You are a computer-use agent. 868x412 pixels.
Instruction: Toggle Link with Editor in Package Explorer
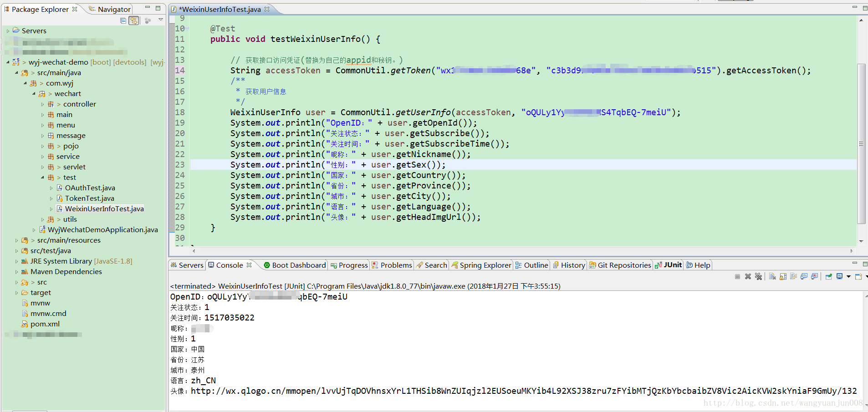(134, 20)
